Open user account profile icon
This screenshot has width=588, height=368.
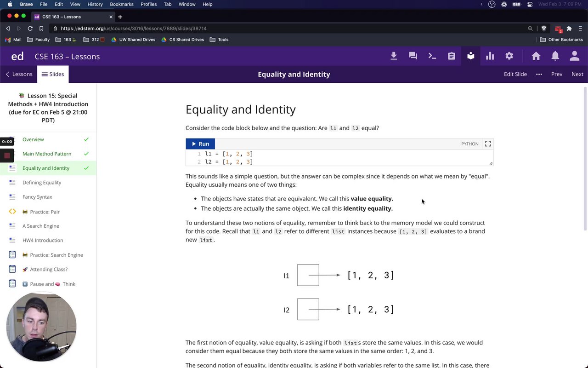click(x=575, y=56)
